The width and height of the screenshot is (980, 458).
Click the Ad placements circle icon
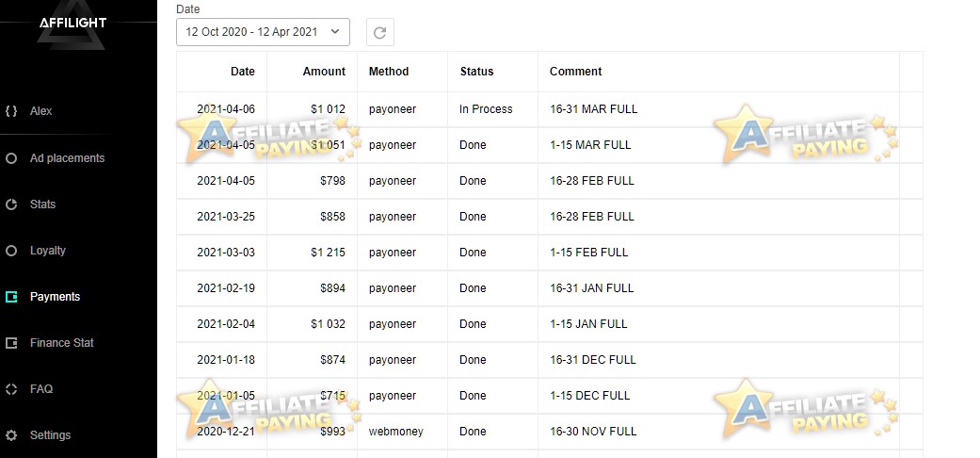tap(11, 158)
